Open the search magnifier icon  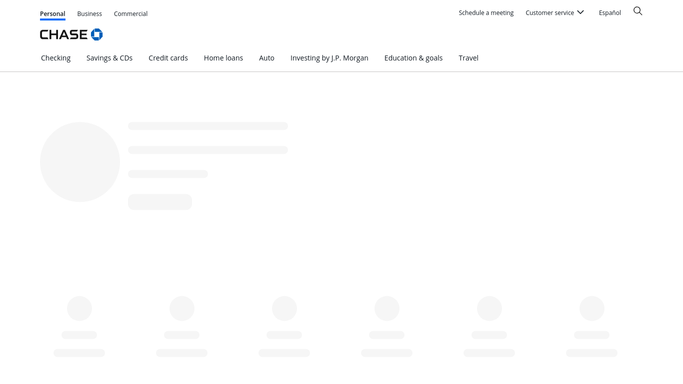638,11
